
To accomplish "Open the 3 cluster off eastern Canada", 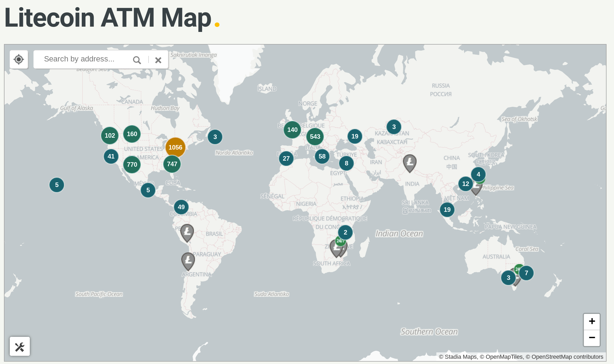I will [215, 137].
